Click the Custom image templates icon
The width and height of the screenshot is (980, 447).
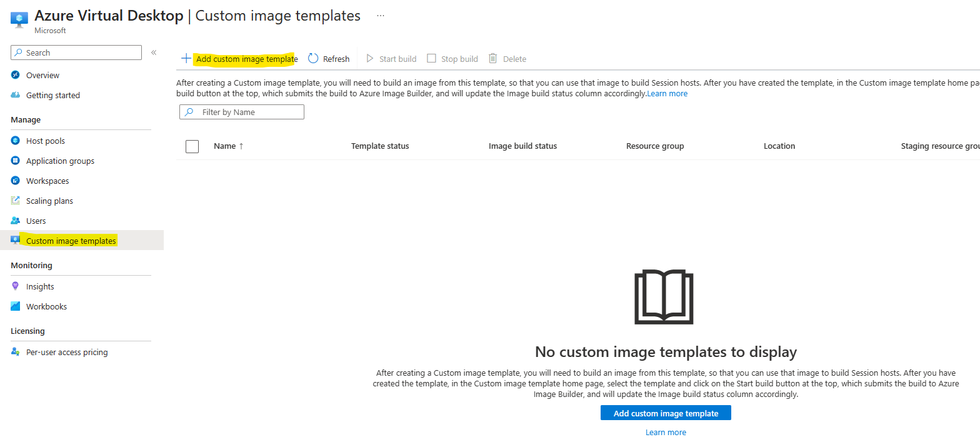(16, 241)
